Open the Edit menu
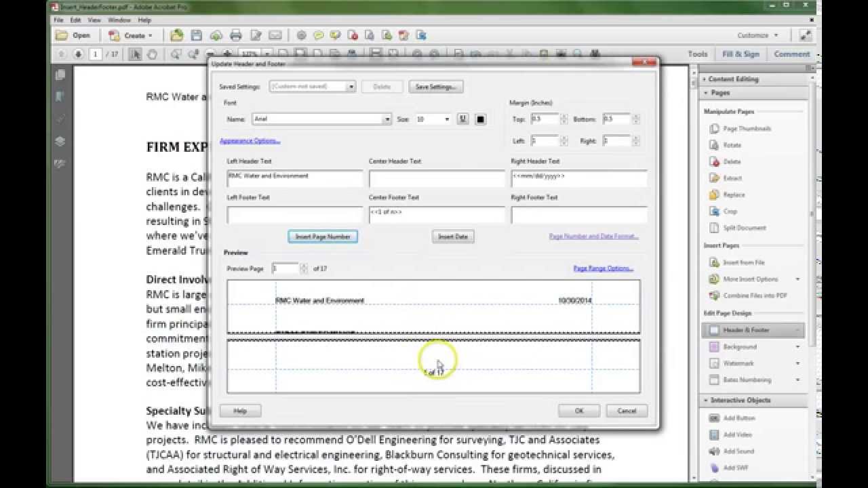 tap(75, 20)
